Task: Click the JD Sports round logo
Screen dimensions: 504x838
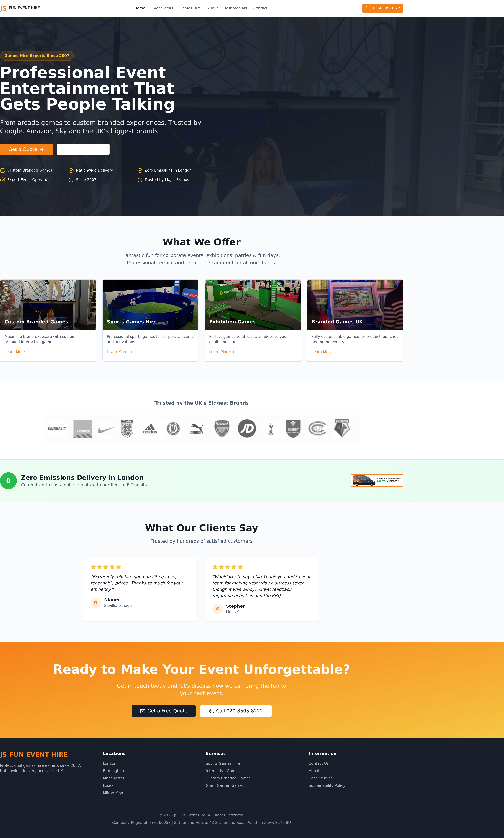Action: point(247,428)
